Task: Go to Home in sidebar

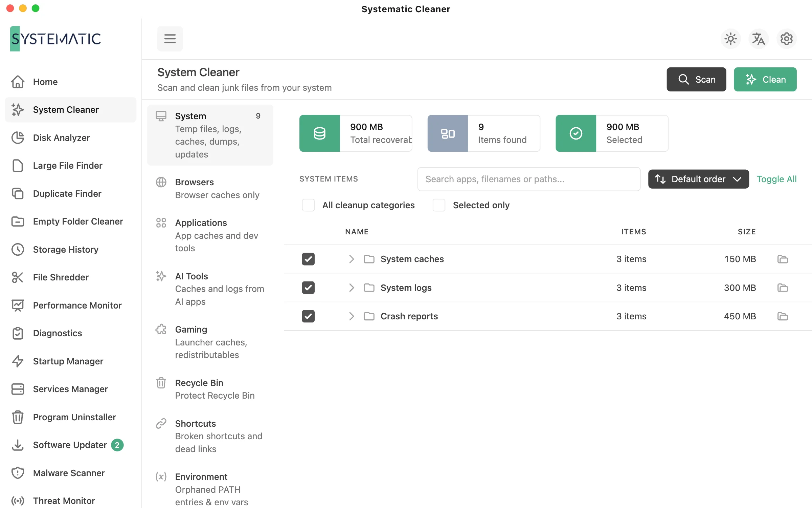Action: click(71, 82)
